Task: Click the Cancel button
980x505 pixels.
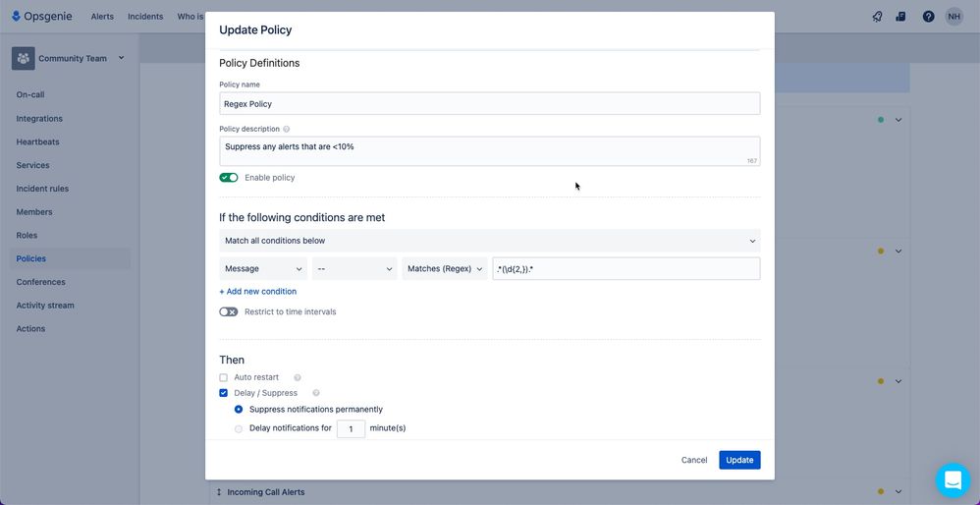Action: point(693,460)
